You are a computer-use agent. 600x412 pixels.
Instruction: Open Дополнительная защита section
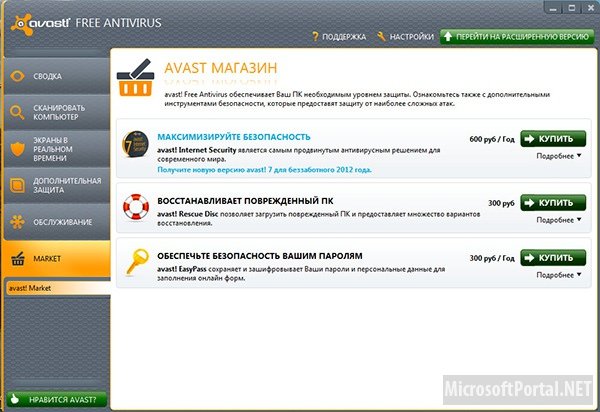(57, 185)
